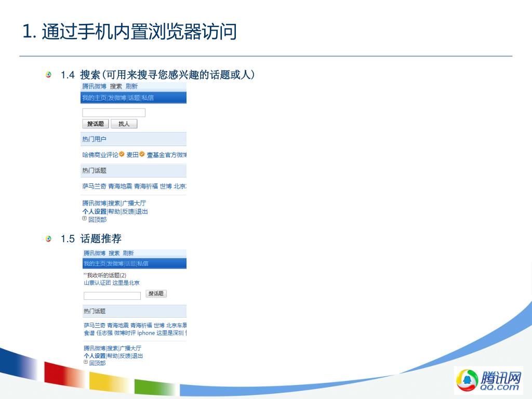
Task: Open 我的主页 tab in 1.5 topic screenshot
Action: [95, 263]
